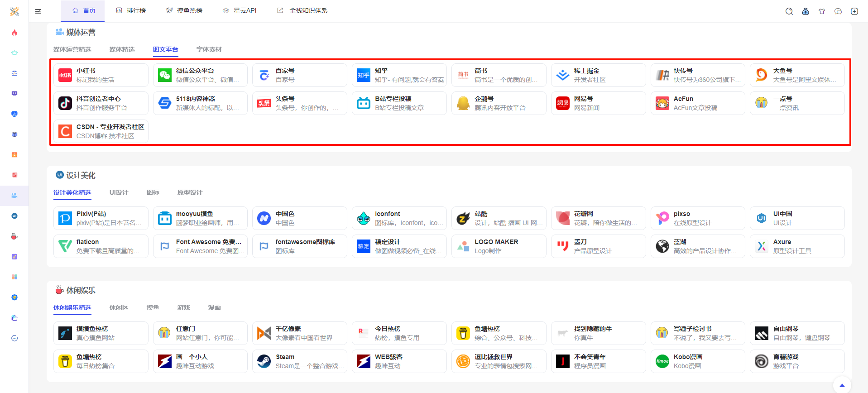
Task: Open the 排行榜 top navigation tab
Action: [x=131, y=10]
